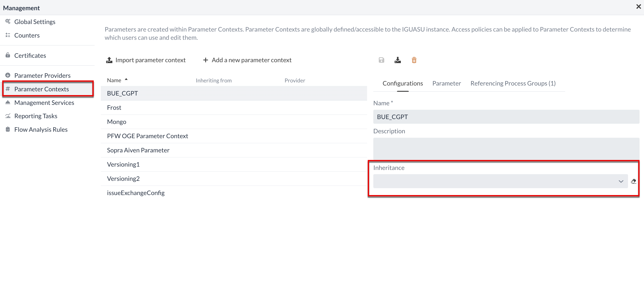Open Flow Analysis Rules section
The width and height of the screenshot is (644, 299).
(41, 130)
